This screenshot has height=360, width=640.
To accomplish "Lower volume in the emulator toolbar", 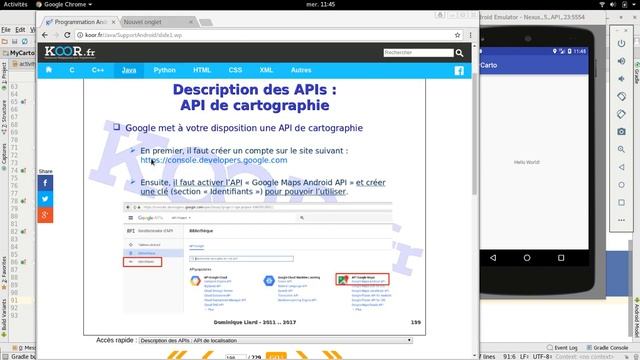I will [621, 79].
